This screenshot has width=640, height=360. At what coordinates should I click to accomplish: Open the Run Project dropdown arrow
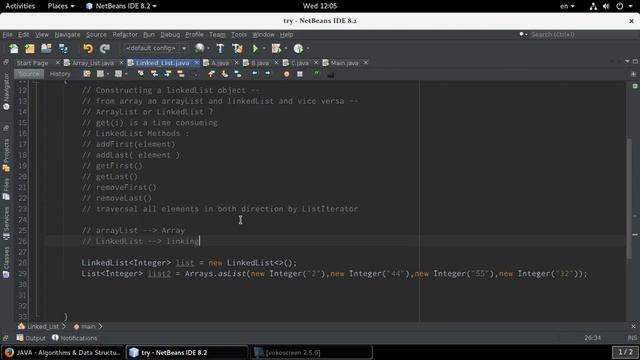264,49
